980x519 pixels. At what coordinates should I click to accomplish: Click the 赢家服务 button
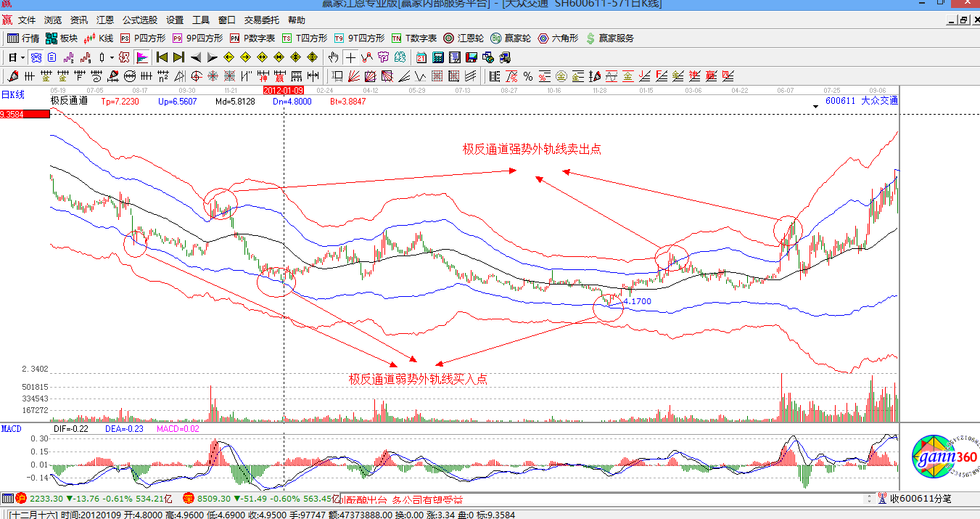(x=609, y=38)
